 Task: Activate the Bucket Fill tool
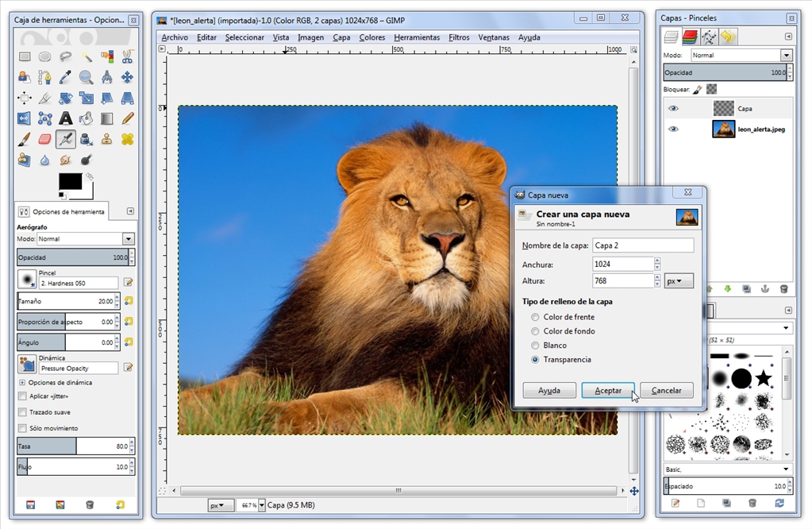coord(85,118)
